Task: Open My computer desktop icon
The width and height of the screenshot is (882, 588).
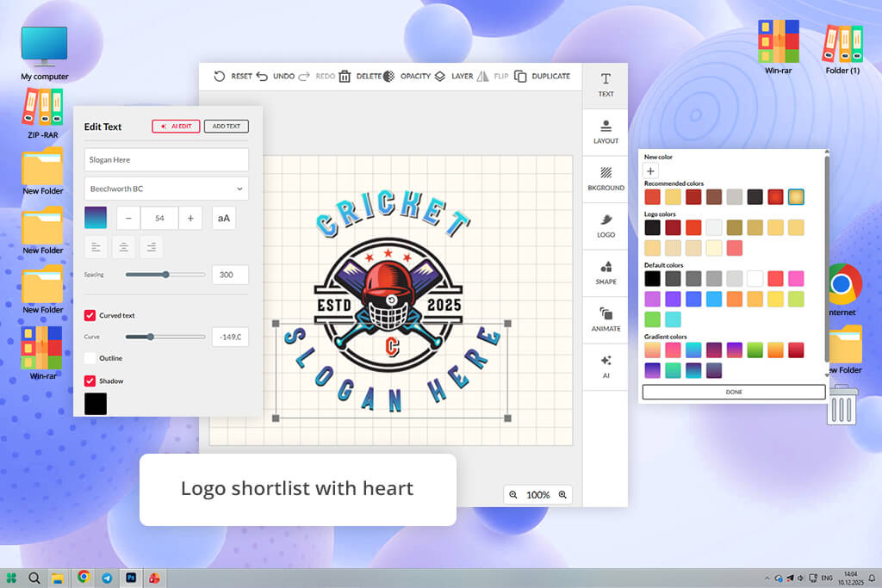Action: (x=45, y=53)
